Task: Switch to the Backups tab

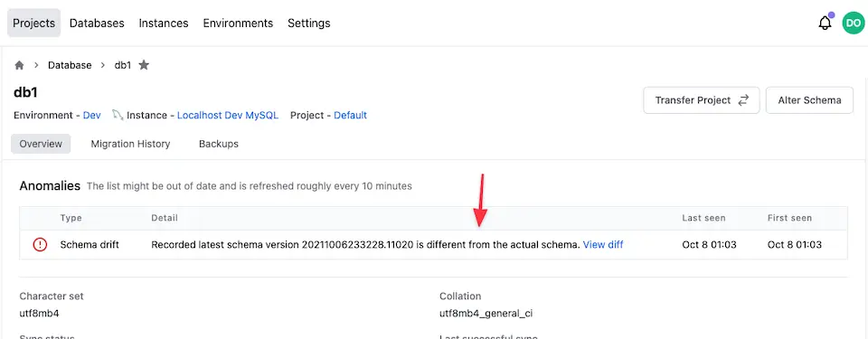Action: (x=219, y=144)
